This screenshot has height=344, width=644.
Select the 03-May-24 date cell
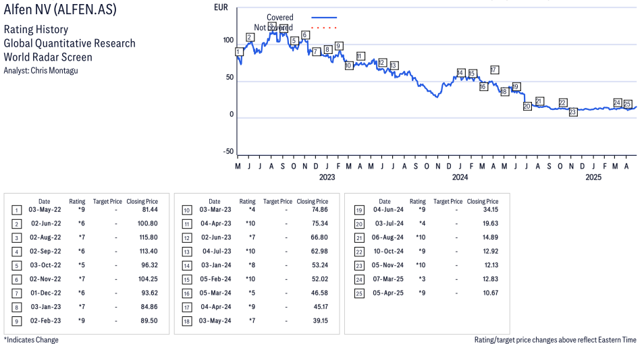[x=215, y=321]
